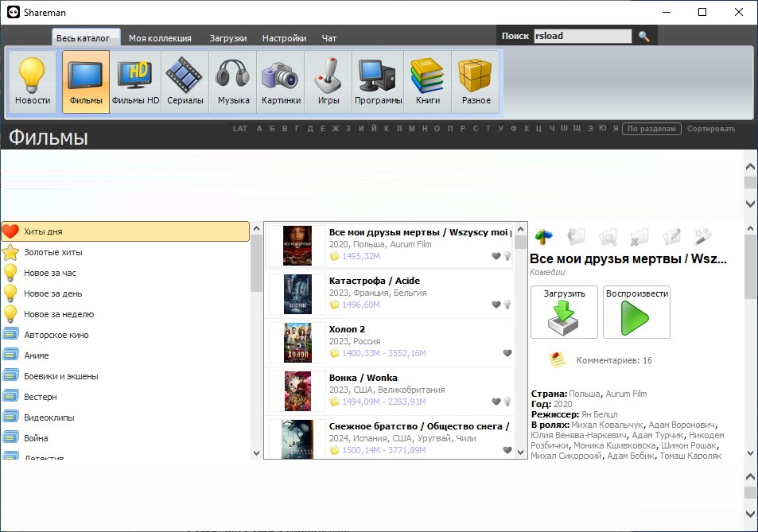Screen dimensions: 758x532
Task: Open the Новости category with the lightbulb icon
Action: [33, 81]
